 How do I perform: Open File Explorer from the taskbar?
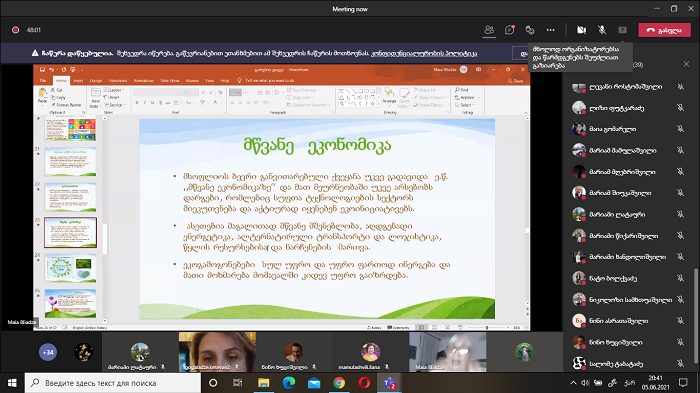[x=263, y=383]
